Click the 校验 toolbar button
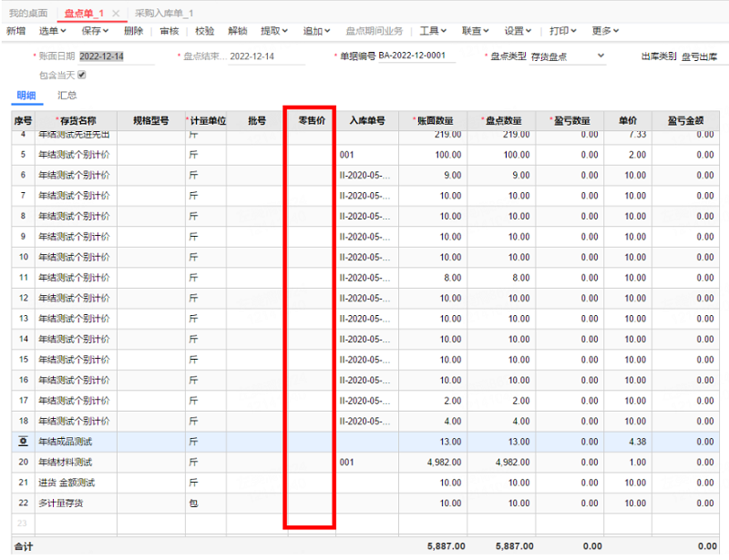 click(204, 31)
